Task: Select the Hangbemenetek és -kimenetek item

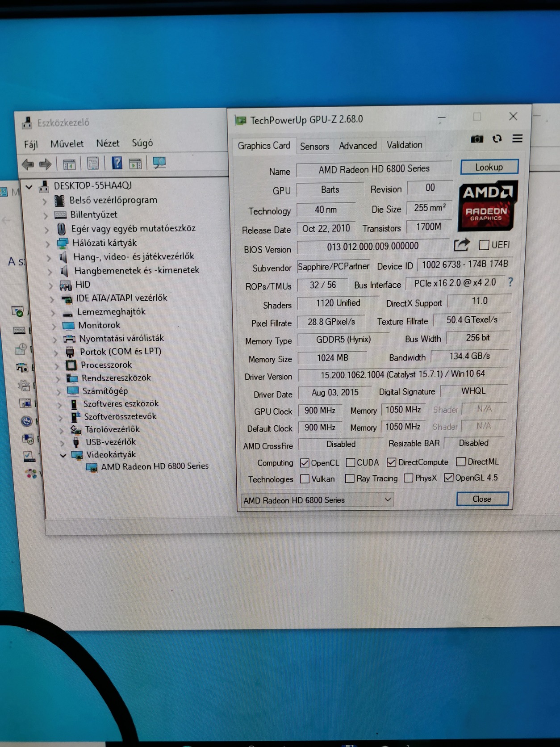Action: 137,270
